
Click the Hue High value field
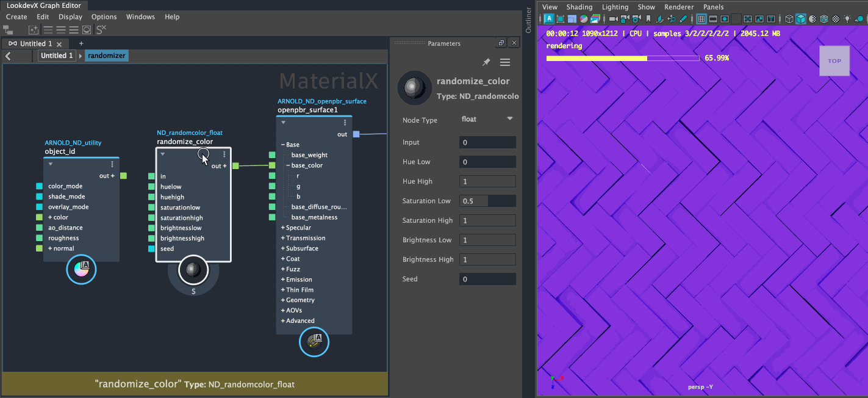click(x=487, y=181)
